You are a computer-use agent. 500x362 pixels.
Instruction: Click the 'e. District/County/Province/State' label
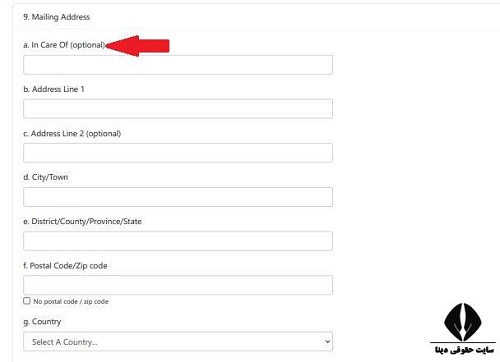click(x=82, y=222)
